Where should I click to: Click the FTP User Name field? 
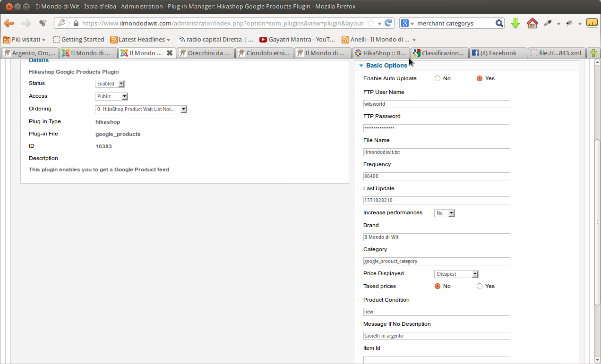[x=437, y=104]
